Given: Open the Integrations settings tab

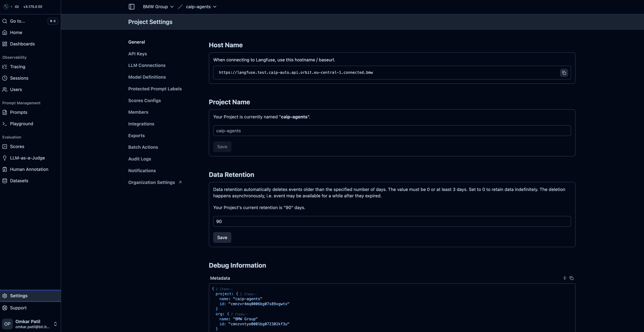Looking at the screenshot, I should click(141, 124).
